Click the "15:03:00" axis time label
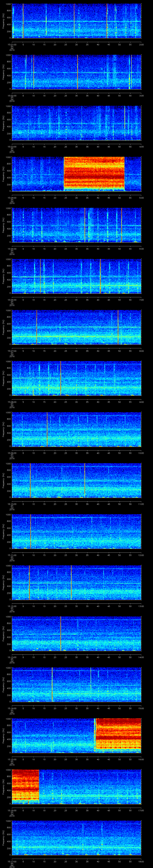 coord(12,147)
